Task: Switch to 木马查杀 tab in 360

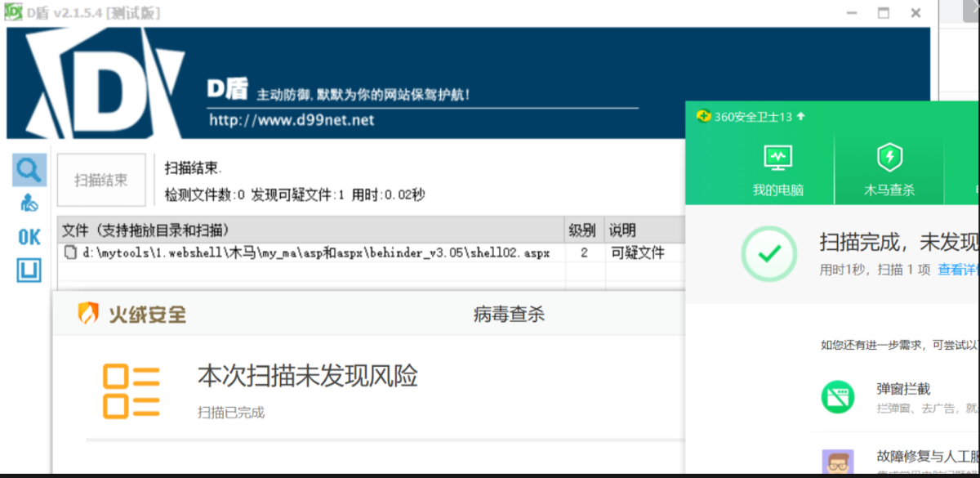Action: (x=889, y=169)
